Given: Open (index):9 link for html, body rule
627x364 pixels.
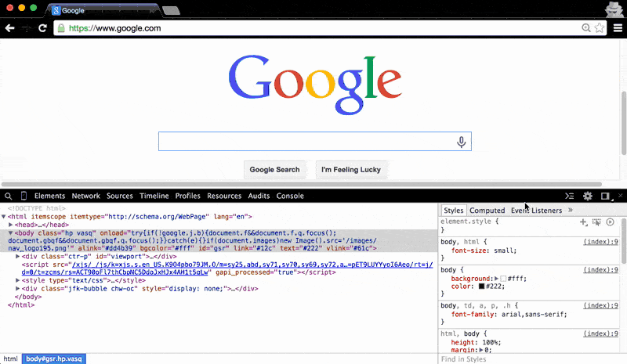Looking at the screenshot, I should coord(600,333).
